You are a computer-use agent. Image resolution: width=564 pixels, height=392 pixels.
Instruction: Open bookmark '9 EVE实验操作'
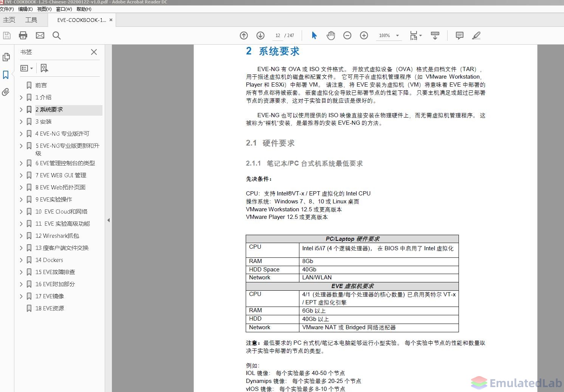pyautogui.click(x=54, y=200)
